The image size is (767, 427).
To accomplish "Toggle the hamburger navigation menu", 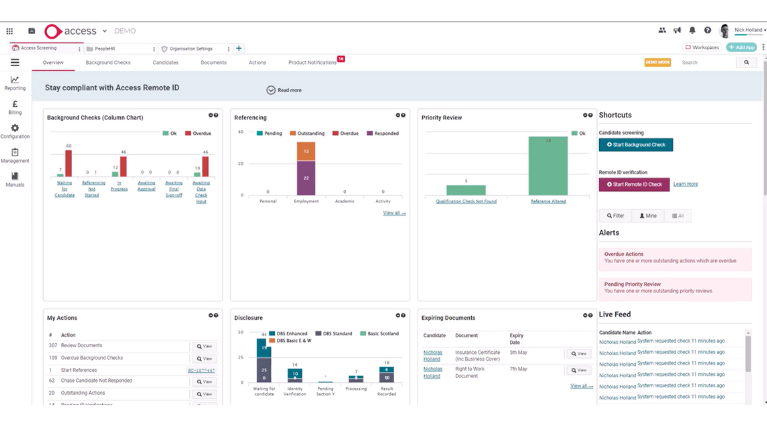I will click(x=15, y=62).
